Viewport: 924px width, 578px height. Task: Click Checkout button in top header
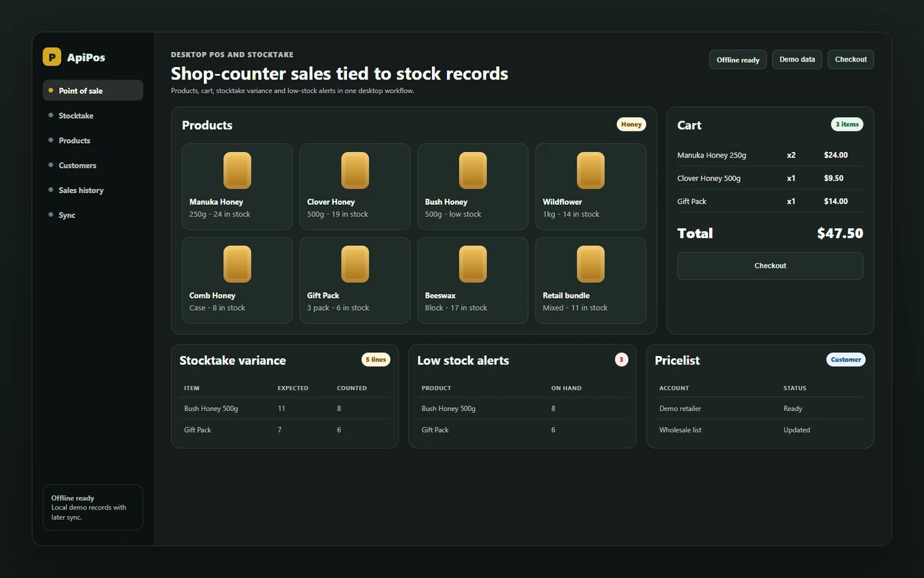pyautogui.click(x=851, y=60)
